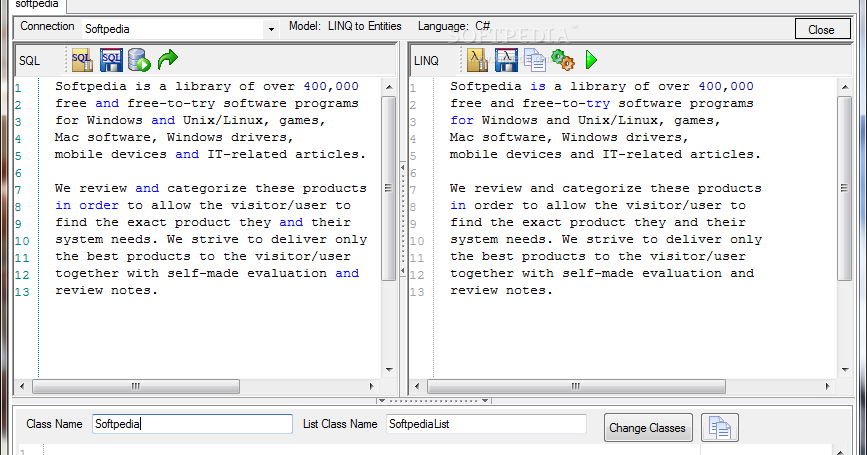This screenshot has width=867, height=455.
Task: Click line number 13 in SQL editor
Action: click(x=22, y=291)
